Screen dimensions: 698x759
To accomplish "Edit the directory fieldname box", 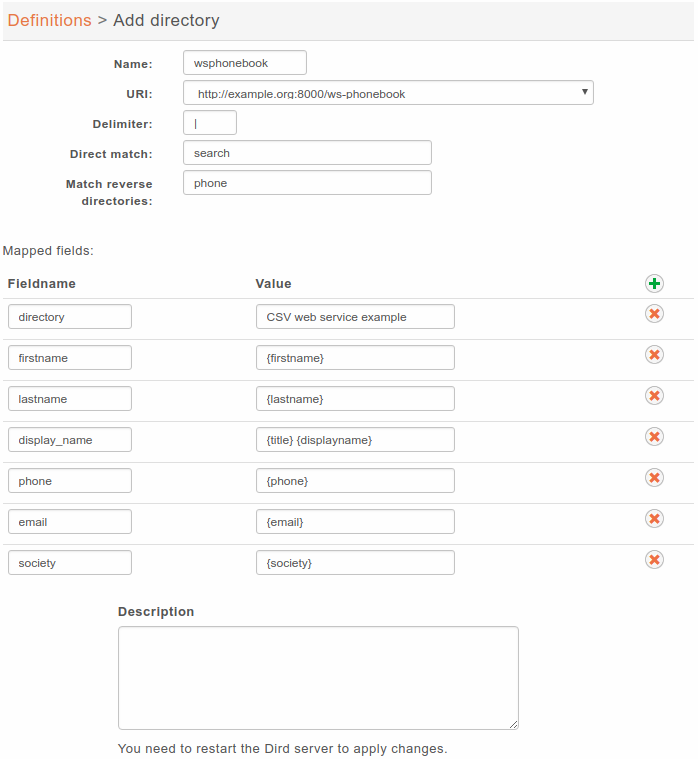I will point(70,317).
